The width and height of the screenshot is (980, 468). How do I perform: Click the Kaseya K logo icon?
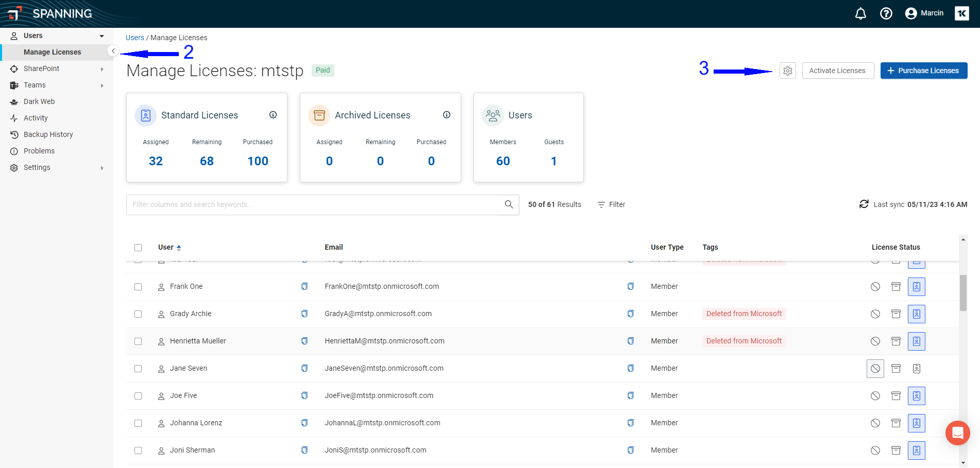coord(961,13)
